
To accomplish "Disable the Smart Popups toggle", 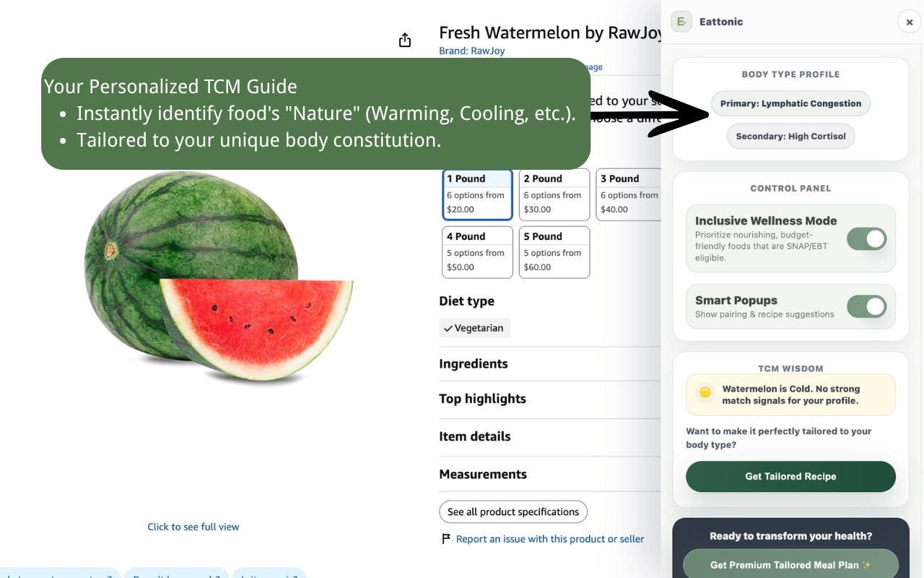I will tap(866, 306).
